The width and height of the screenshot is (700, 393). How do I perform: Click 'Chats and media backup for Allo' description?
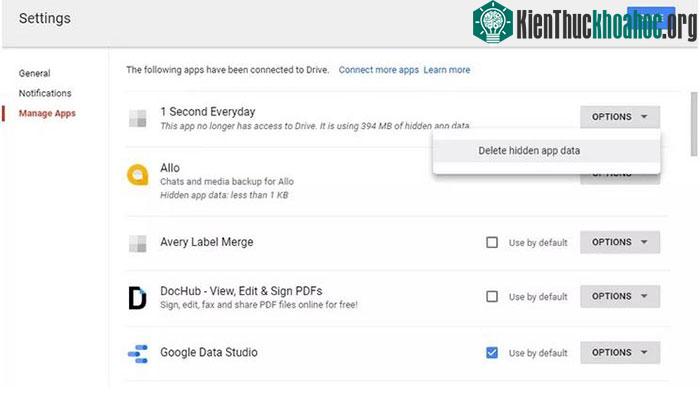227,182
